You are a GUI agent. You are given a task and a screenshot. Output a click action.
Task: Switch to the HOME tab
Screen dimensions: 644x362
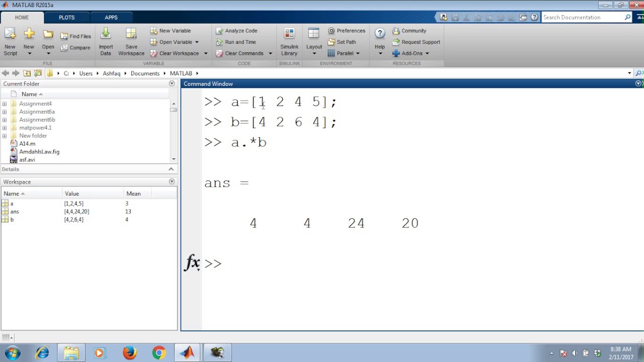click(x=22, y=18)
